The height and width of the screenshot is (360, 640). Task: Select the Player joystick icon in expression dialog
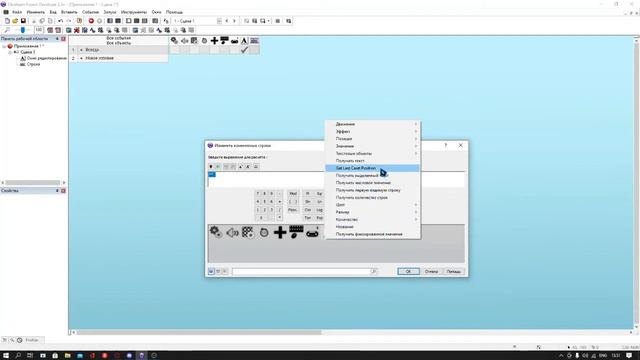[x=312, y=233]
